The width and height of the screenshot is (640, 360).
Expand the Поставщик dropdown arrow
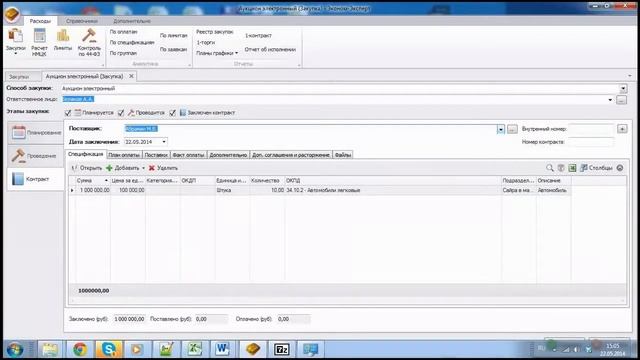point(501,129)
